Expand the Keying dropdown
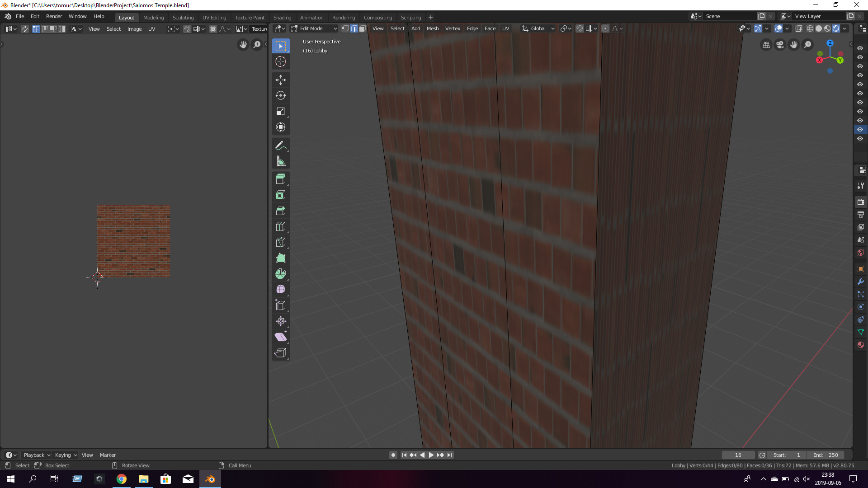This screenshot has height=488, width=868. coord(66,455)
